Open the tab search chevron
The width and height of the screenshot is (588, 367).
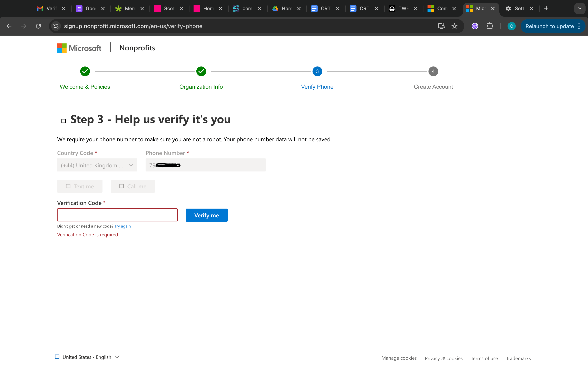click(x=579, y=9)
